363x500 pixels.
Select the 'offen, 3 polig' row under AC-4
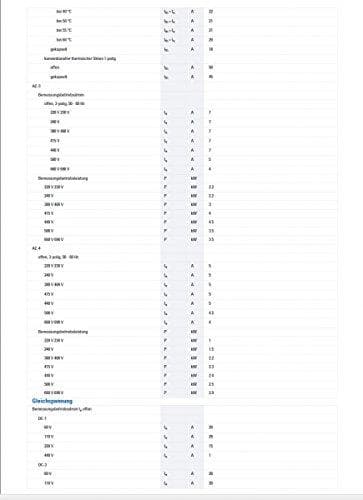point(182,257)
